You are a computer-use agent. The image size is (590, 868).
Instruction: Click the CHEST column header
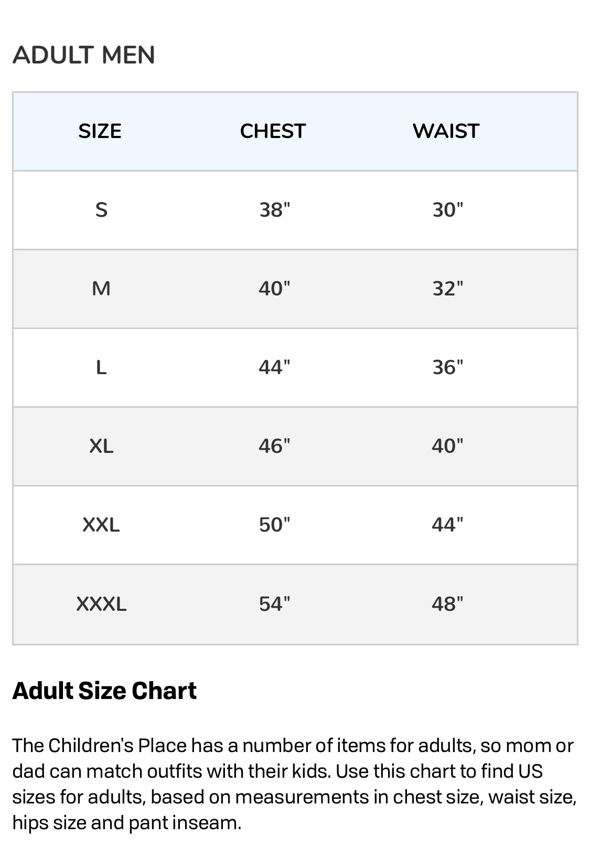point(273,131)
